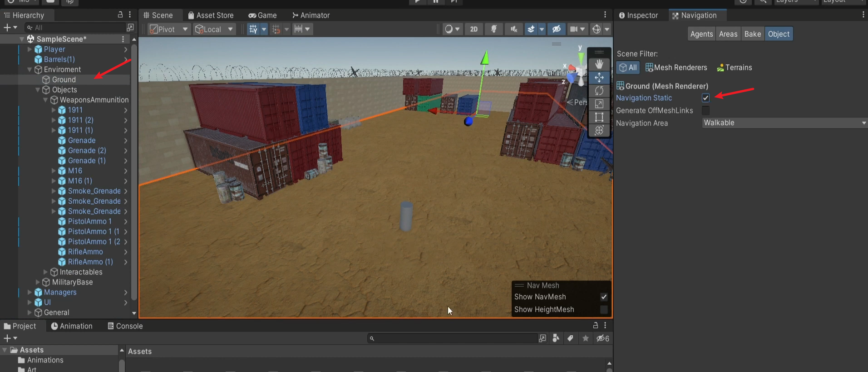Click the Project panel search field
This screenshot has width=868, height=372.
[x=453, y=338]
